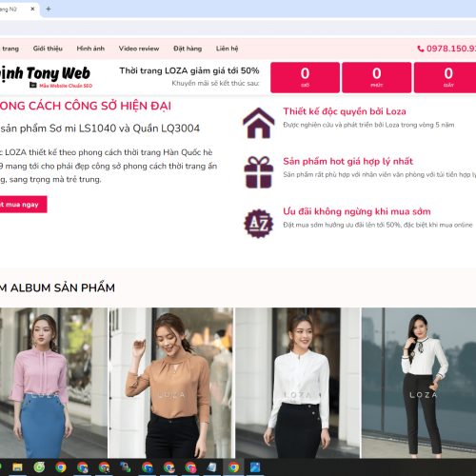476x476 pixels.
Task: Select heading Sản phẩm hot giá hợp lý nhất
Action: click(x=348, y=161)
